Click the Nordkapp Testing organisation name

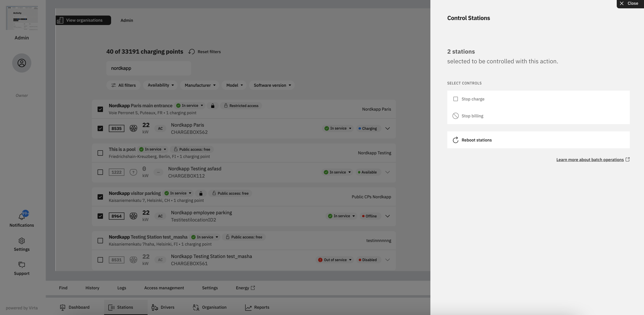(x=375, y=153)
